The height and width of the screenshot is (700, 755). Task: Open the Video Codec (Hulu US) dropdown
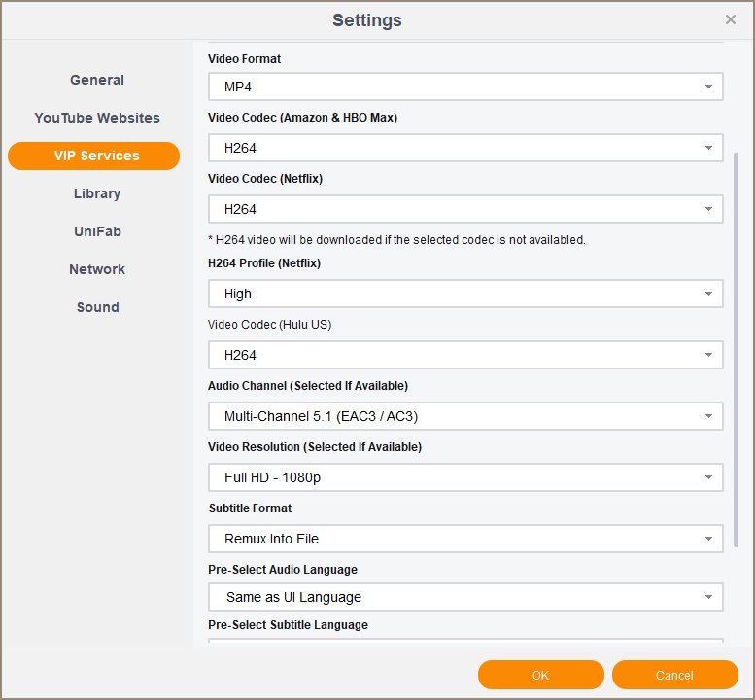click(x=465, y=355)
